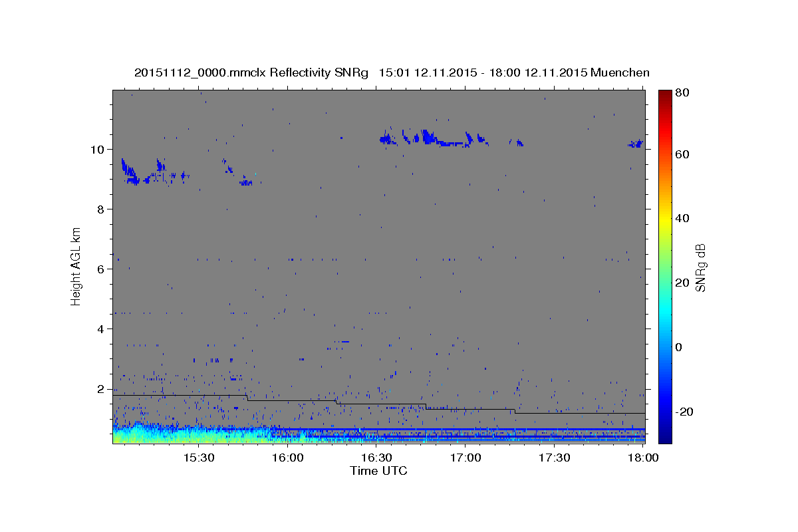
Task: Click the "SNRg dB" colorbar label
Action: tap(701, 267)
